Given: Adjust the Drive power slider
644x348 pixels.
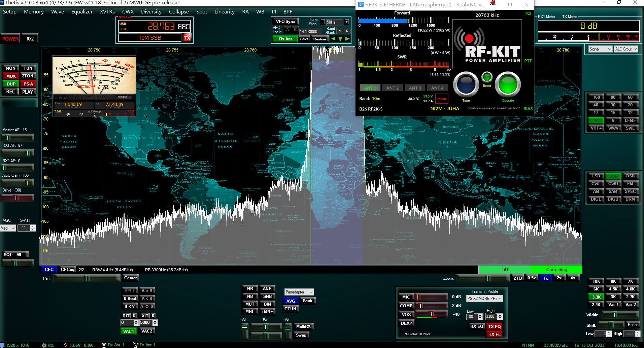Looking at the screenshot, I should tap(18, 198).
